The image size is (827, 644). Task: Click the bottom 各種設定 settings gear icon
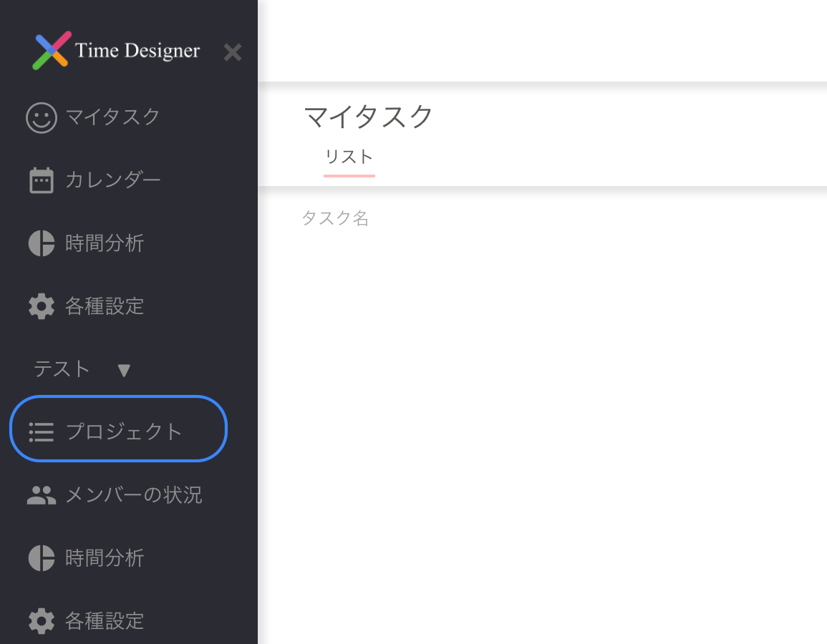pyautogui.click(x=42, y=621)
